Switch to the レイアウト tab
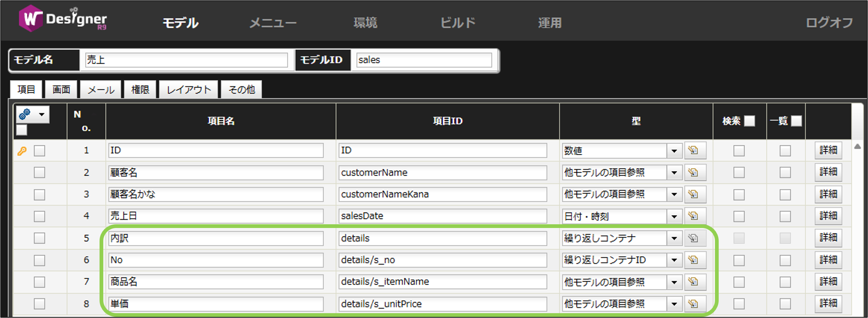868x318 pixels. tap(189, 90)
